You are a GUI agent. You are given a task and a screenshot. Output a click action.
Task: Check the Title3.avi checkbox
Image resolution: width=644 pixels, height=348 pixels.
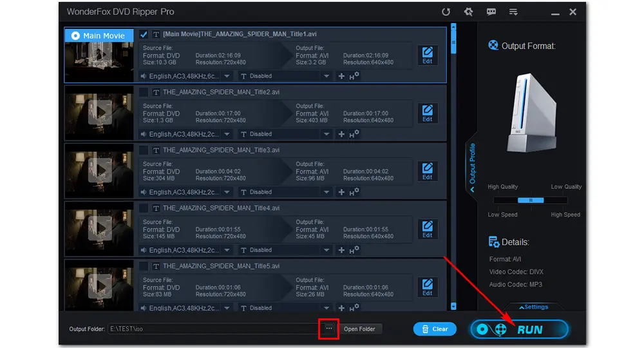coord(144,150)
